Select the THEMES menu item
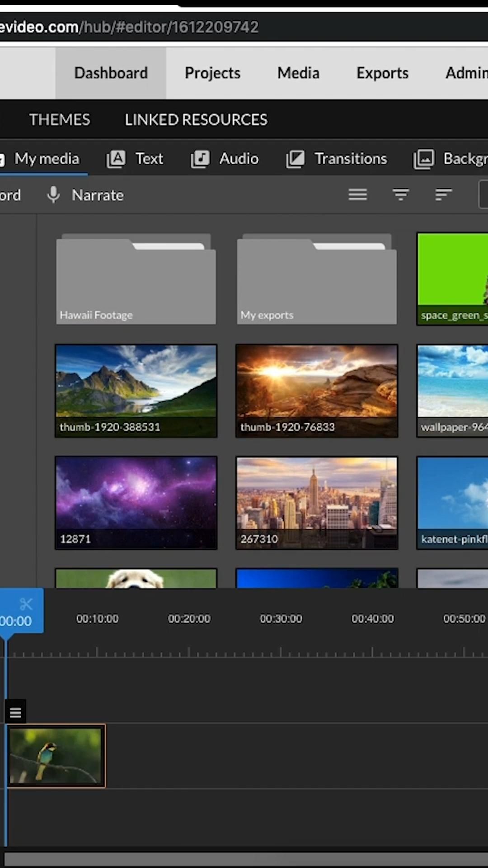488x868 pixels. (60, 120)
